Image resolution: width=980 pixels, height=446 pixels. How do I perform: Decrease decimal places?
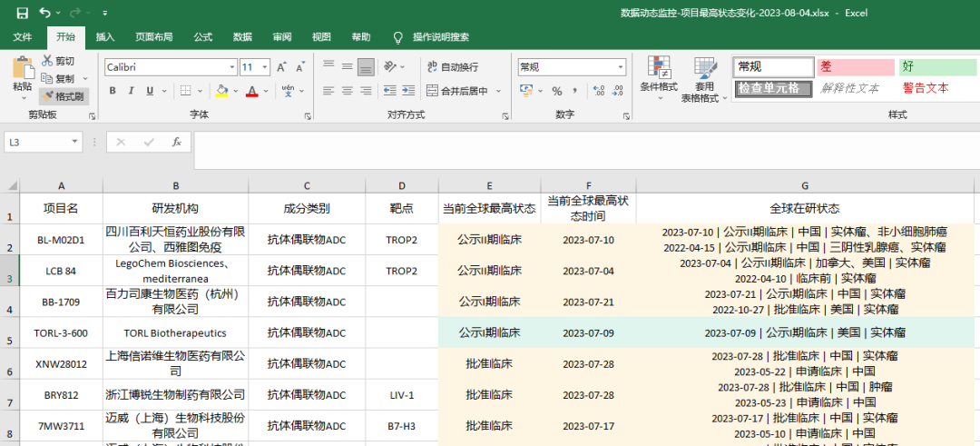[618, 91]
